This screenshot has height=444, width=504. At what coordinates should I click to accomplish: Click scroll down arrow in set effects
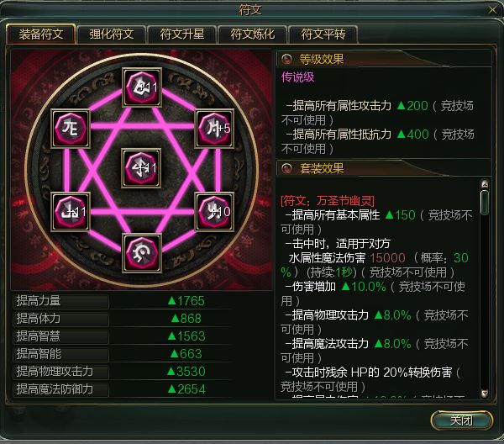485,394
